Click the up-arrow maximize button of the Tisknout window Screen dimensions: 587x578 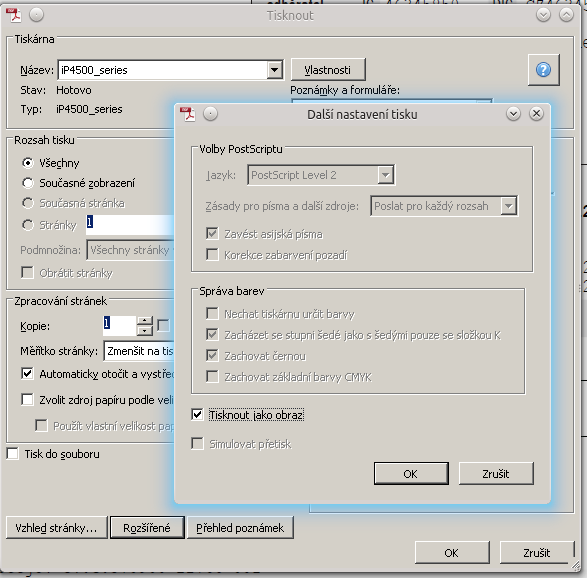pos(566,15)
